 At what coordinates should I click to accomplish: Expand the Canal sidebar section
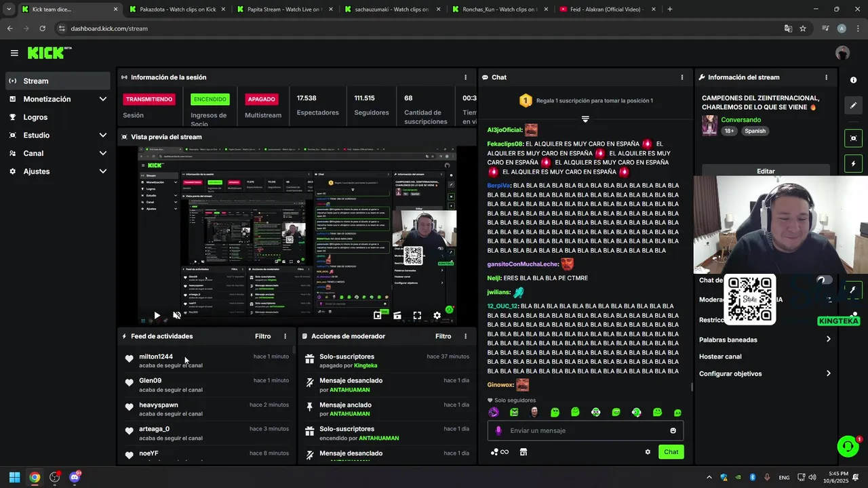[x=58, y=153]
